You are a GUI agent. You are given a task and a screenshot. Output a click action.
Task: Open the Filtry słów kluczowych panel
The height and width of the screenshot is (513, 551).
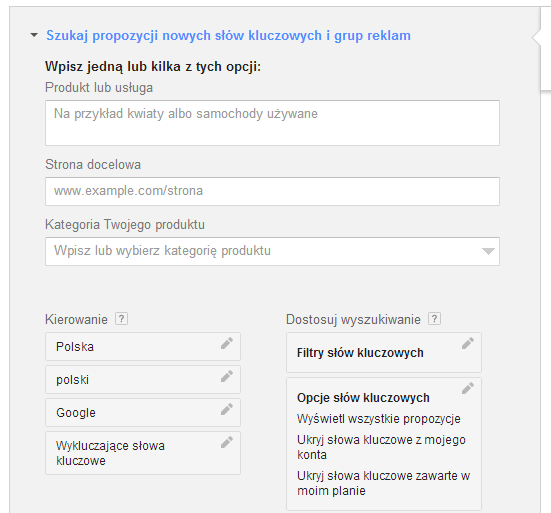pyautogui.click(x=384, y=352)
